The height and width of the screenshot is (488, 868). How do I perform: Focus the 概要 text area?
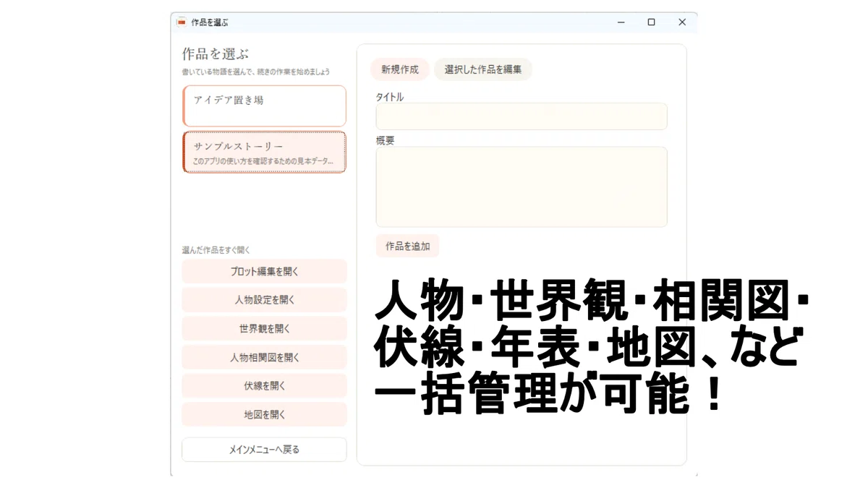click(522, 187)
